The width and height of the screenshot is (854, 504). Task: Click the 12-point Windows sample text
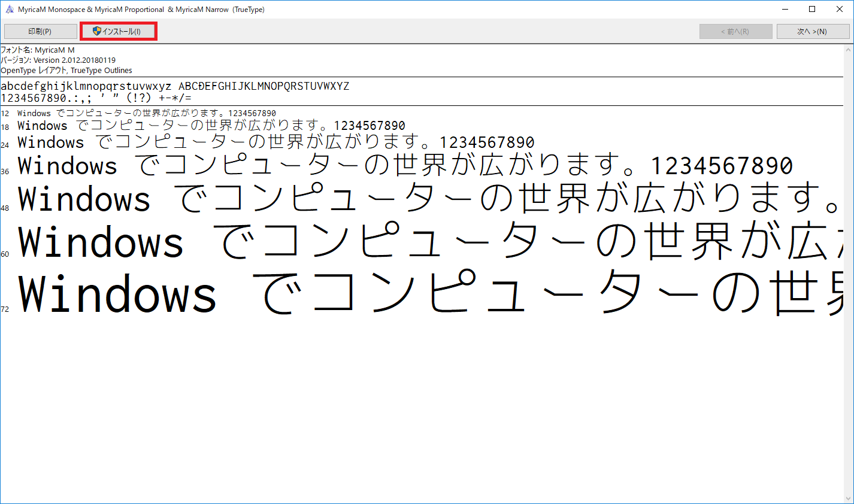tap(147, 113)
